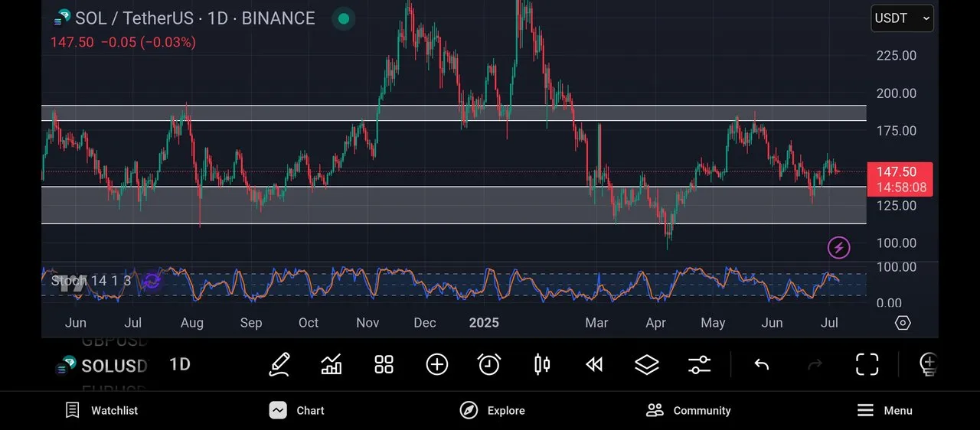Create an alert with the alarm clock icon
980x430 pixels.
pyautogui.click(x=489, y=364)
